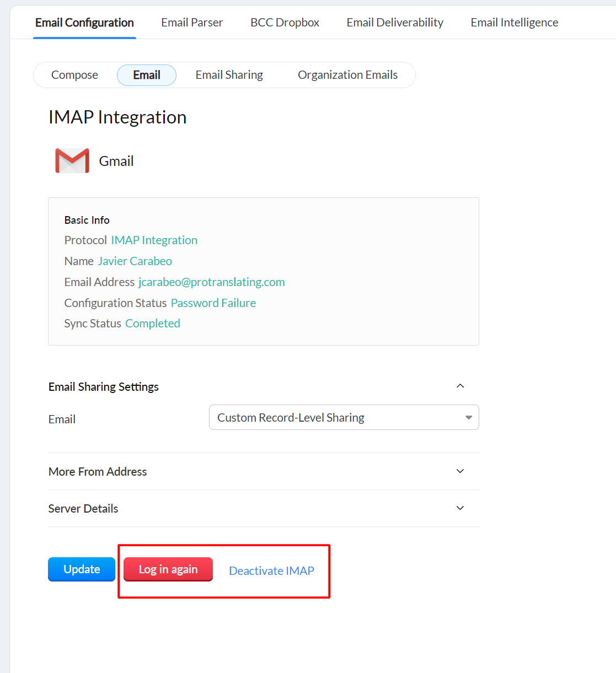
Task: Go to the Email Deliverability tab
Action: click(395, 23)
